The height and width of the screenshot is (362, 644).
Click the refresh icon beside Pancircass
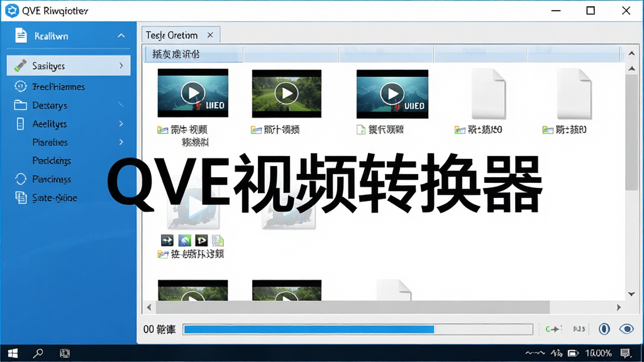(x=21, y=179)
